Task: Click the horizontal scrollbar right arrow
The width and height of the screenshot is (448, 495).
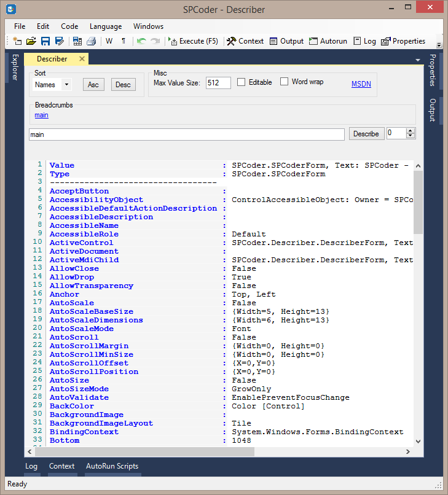Action: coord(408,452)
